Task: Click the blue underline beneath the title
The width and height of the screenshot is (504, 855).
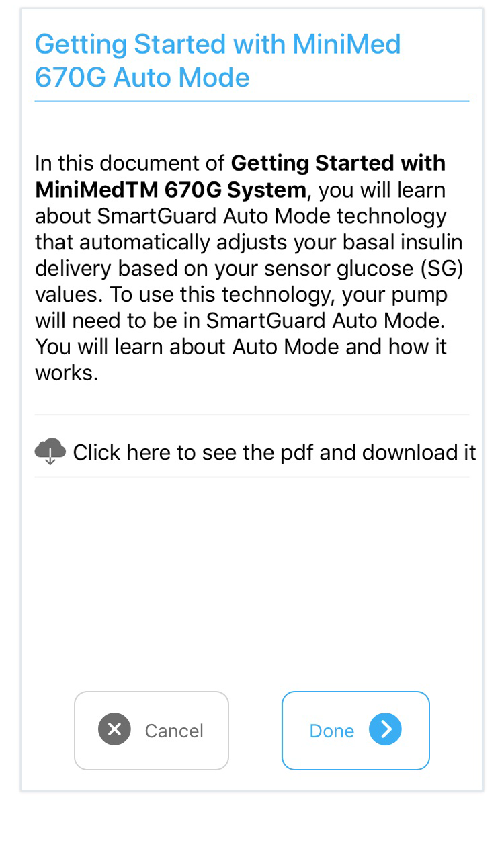Action: [251, 101]
